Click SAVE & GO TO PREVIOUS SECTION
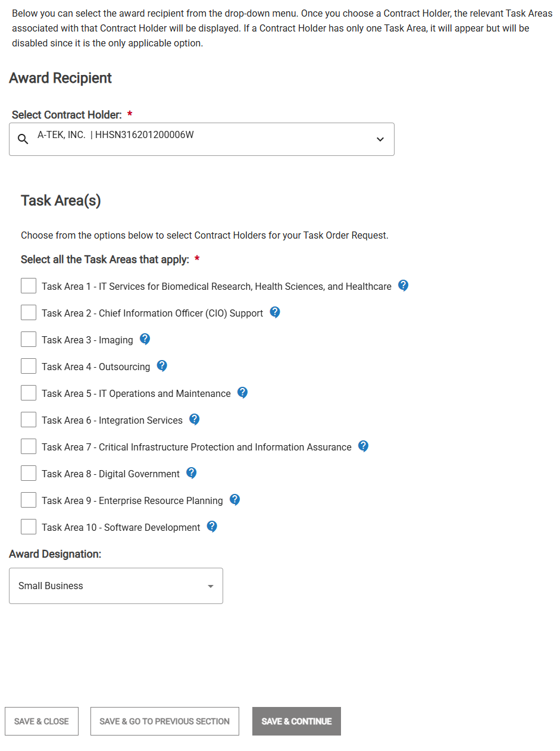 164,721
